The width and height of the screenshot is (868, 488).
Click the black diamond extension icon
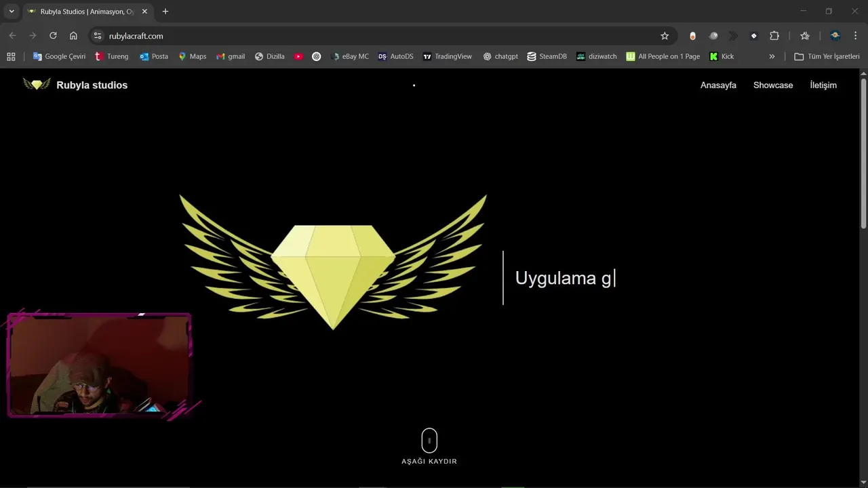(753, 36)
